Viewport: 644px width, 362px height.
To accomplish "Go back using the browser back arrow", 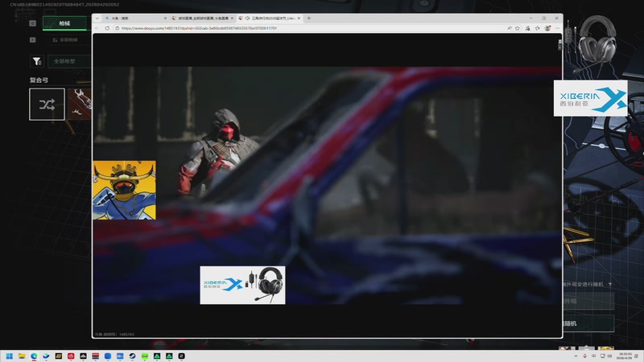I will [97, 28].
